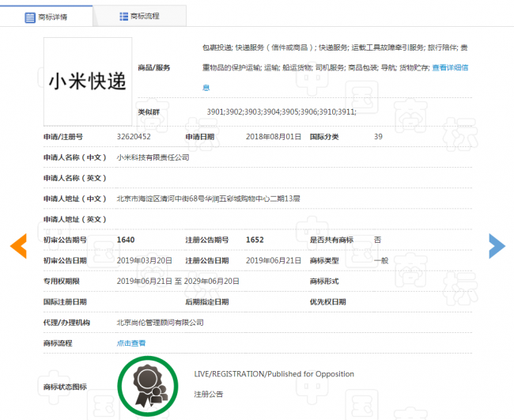
Task: Click the registration status medal icon
Action: pos(148,386)
